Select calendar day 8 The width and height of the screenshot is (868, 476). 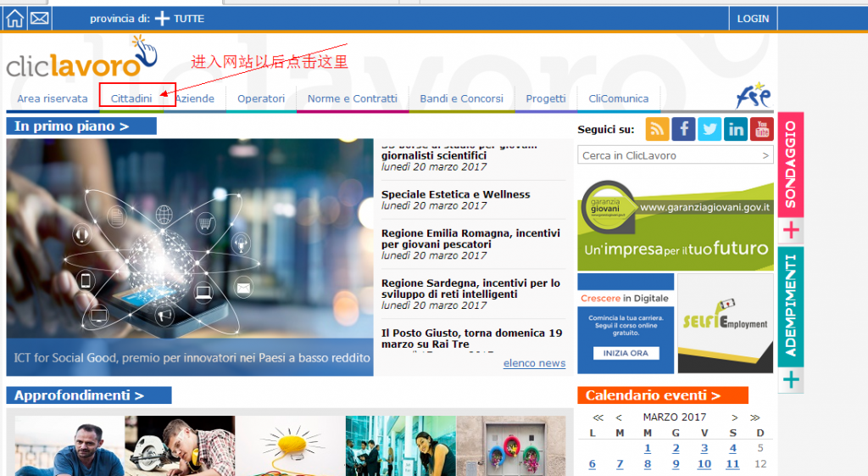pyautogui.click(x=648, y=464)
